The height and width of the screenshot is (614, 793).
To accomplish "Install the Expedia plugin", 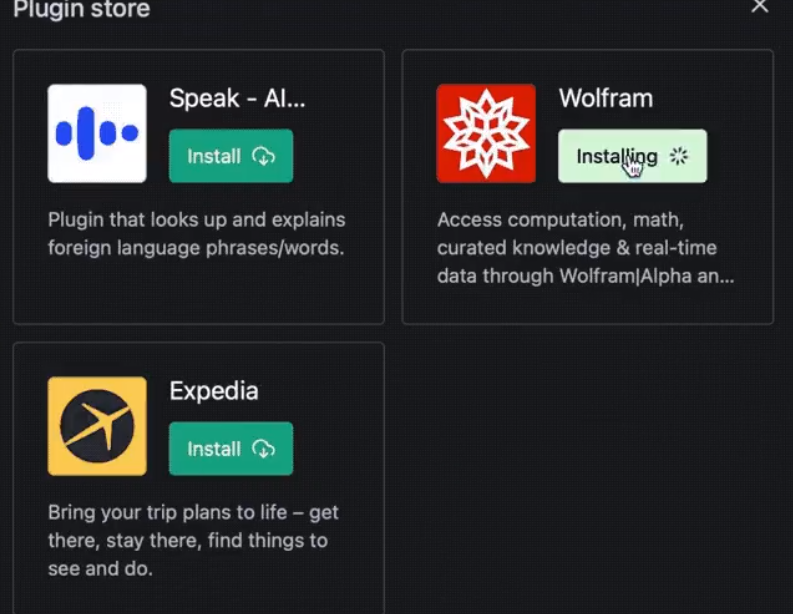I will click(x=231, y=449).
